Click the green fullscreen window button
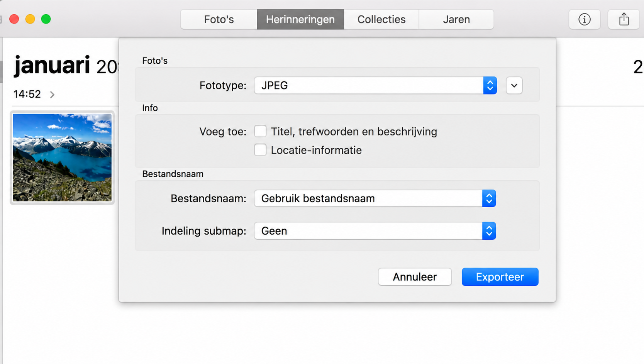This screenshot has height=364, width=644. 46,19
